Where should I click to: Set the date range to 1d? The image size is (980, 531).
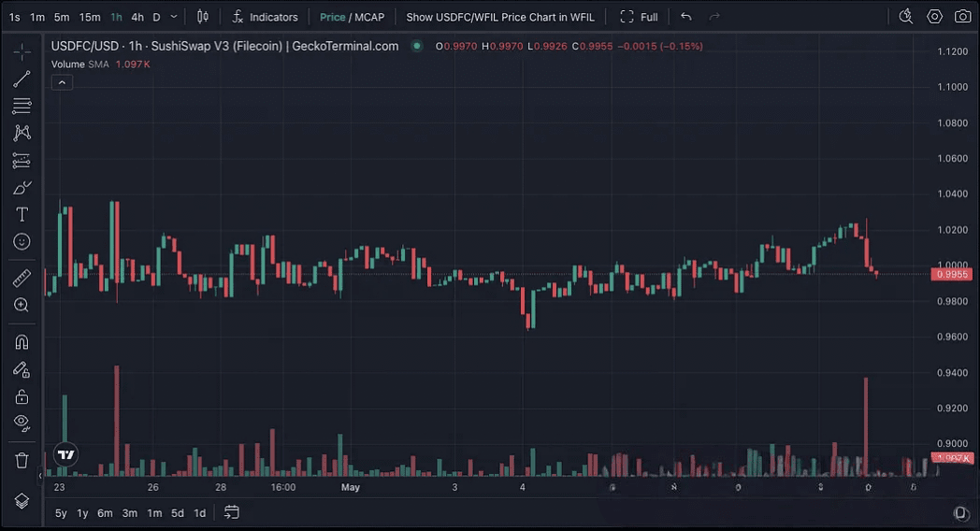(199, 513)
